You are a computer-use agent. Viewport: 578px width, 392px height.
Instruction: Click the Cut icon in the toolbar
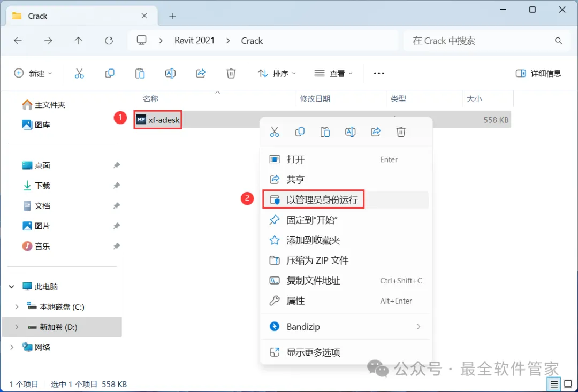click(79, 73)
